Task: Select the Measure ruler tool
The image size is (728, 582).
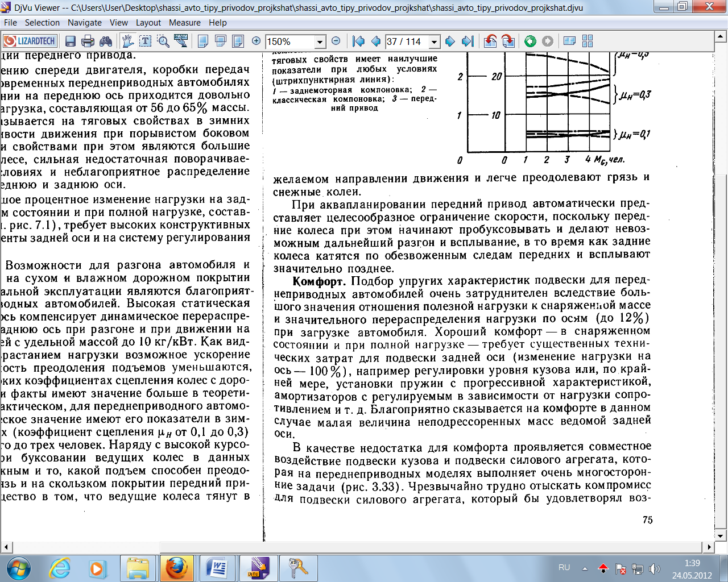Action: pyautogui.click(x=181, y=41)
